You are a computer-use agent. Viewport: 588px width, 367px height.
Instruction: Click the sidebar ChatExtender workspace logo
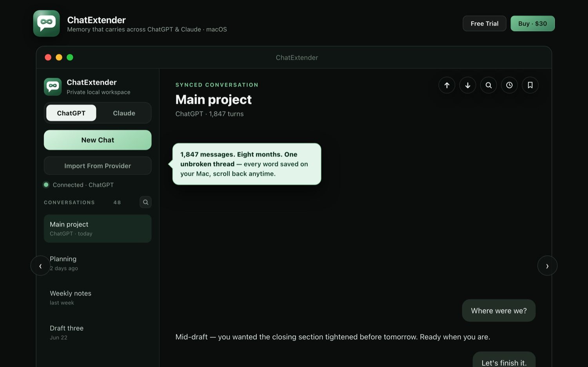click(53, 87)
